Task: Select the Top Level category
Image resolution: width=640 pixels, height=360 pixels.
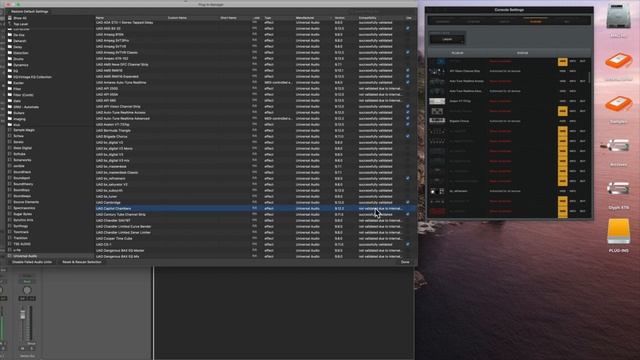Action: (20, 24)
